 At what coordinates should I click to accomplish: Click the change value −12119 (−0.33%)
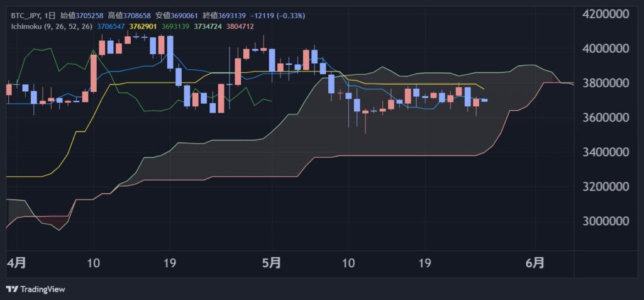[x=277, y=16]
